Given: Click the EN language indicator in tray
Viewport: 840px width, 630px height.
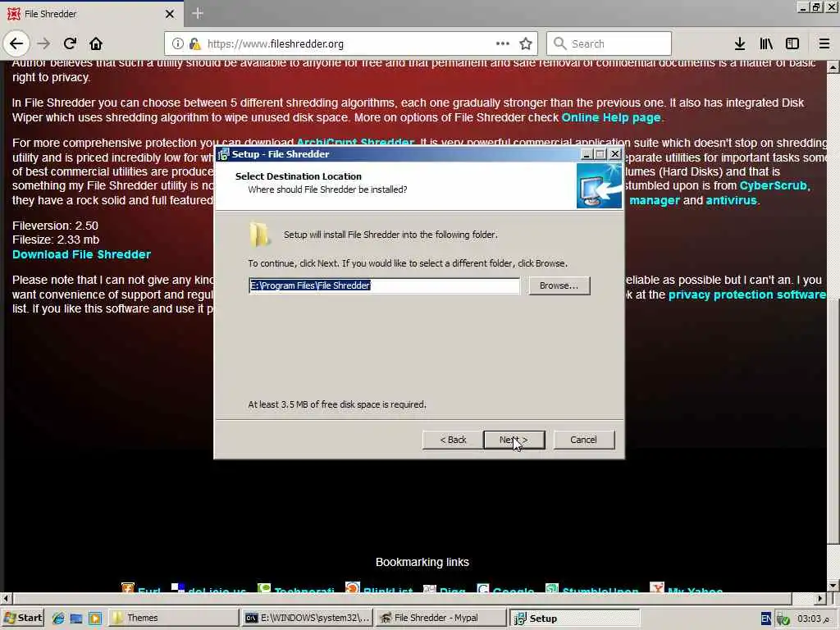Looking at the screenshot, I should pyautogui.click(x=766, y=619).
